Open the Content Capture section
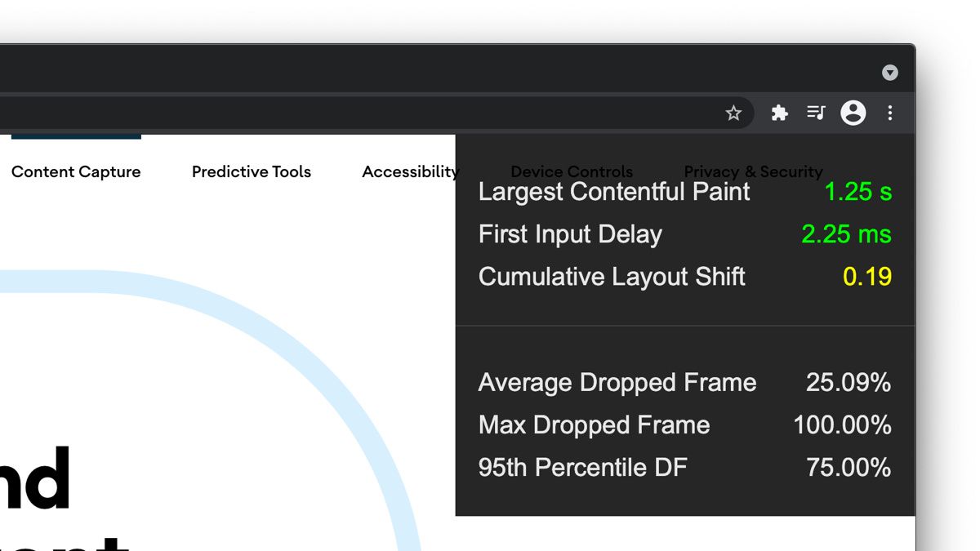 75,172
